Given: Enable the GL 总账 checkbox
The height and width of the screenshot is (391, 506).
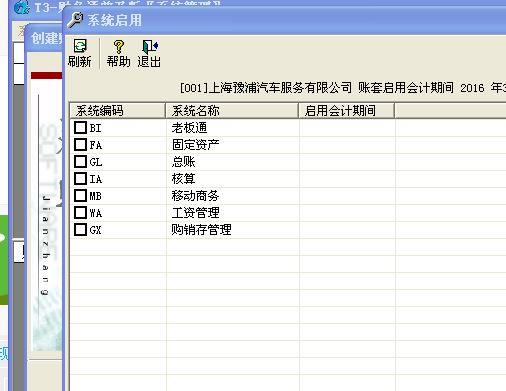Looking at the screenshot, I should click(x=80, y=161).
